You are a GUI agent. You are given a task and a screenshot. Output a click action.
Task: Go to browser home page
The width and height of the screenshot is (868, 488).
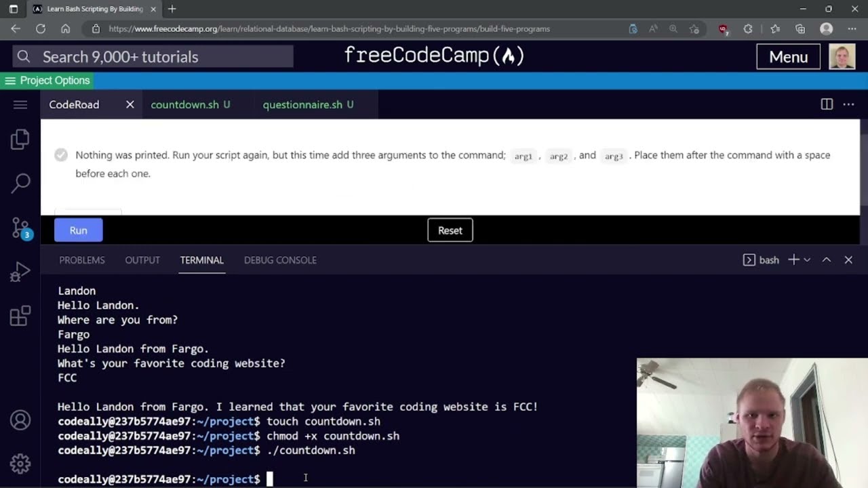pyautogui.click(x=65, y=28)
